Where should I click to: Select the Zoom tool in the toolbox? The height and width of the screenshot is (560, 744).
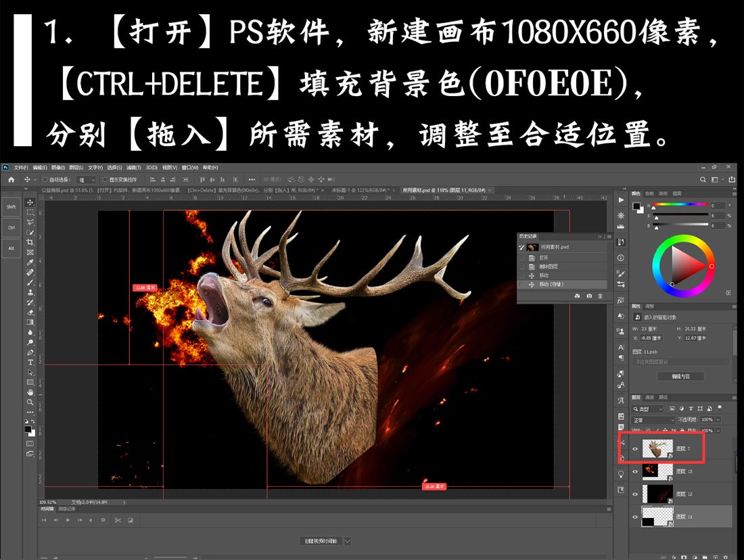(x=30, y=402)
